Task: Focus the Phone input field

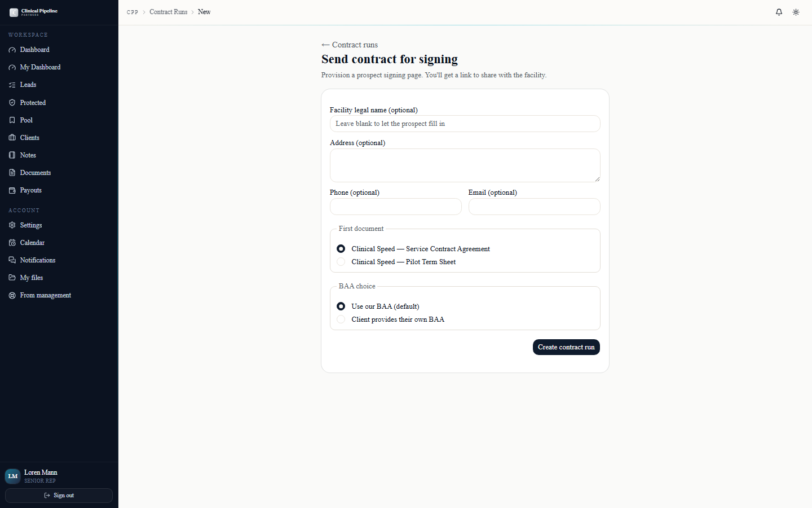Action: click(x=396, y=207)
